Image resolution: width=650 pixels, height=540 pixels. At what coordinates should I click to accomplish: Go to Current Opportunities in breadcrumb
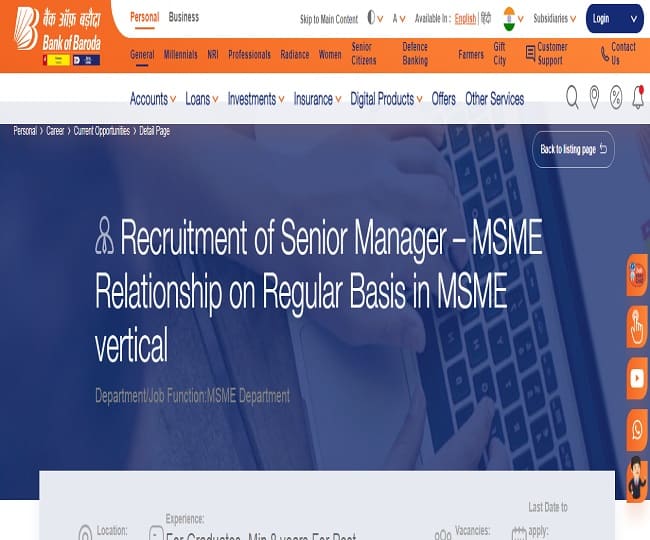coord(102,131)
